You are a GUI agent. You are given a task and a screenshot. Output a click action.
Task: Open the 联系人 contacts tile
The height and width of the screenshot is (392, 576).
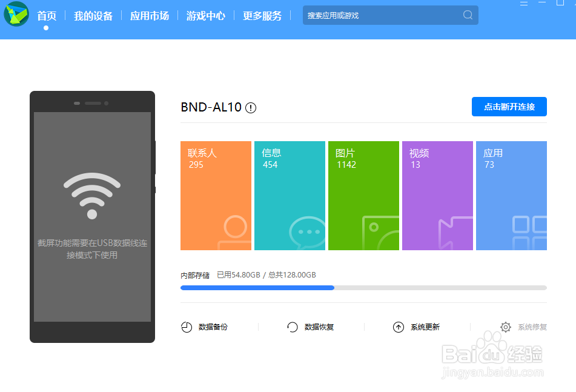[216, 196]
